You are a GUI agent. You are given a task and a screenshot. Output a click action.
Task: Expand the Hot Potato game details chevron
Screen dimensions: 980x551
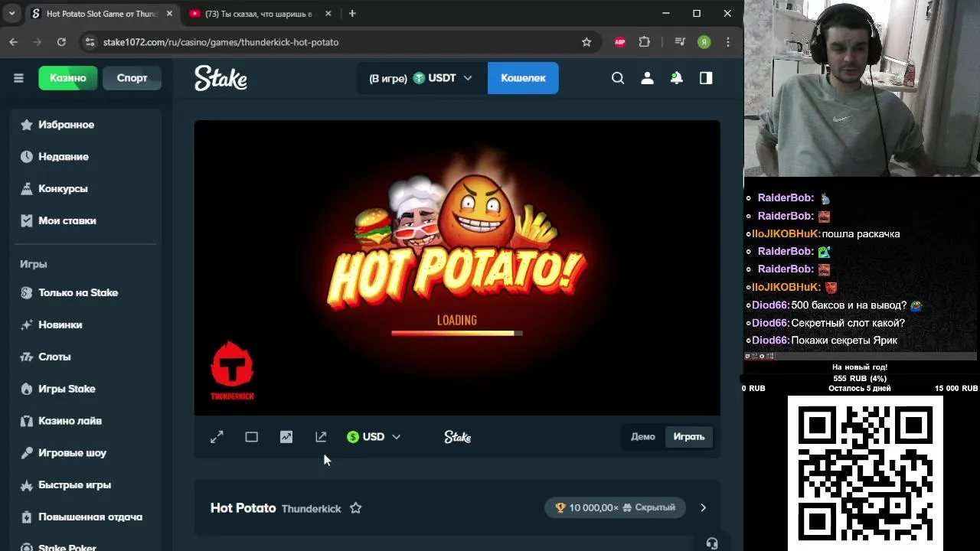[703, 508]
